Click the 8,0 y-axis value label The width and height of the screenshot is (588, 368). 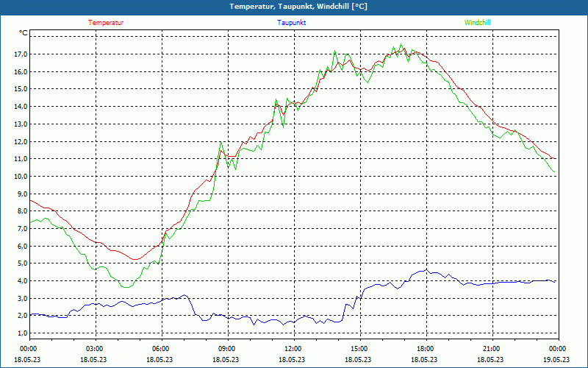20,211
